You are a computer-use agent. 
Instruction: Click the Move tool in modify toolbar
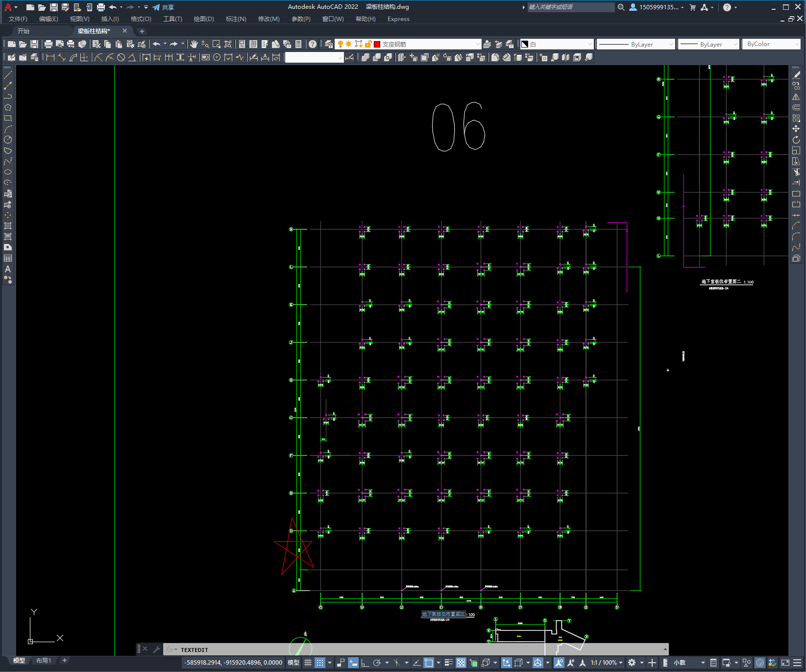pos(796,129)
